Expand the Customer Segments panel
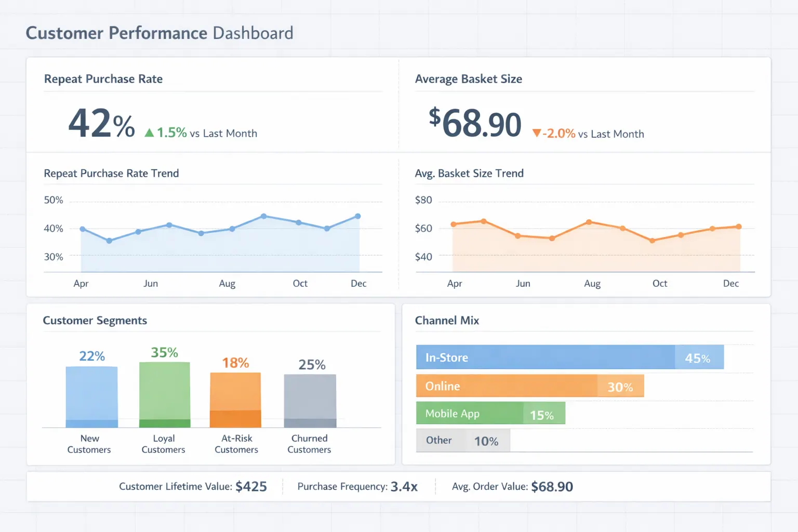The width and height of the screenshot is (798, 532). tap(95, 321)
